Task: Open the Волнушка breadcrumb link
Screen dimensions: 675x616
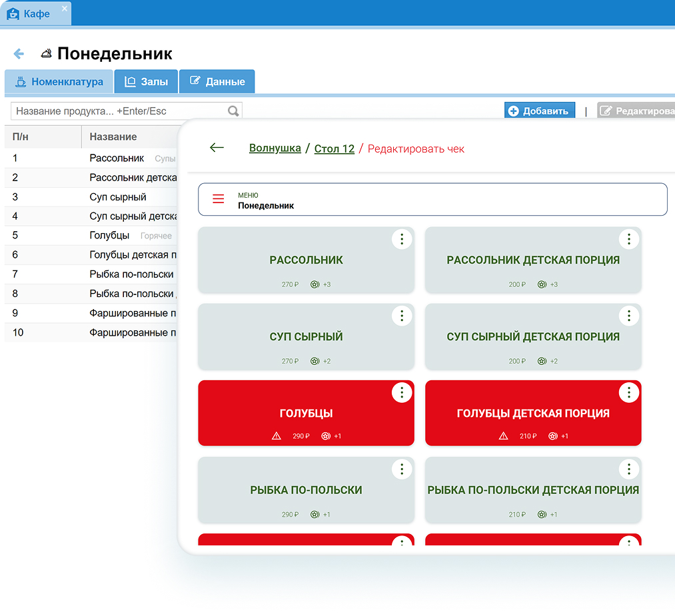Action: [x=275, y=149]
